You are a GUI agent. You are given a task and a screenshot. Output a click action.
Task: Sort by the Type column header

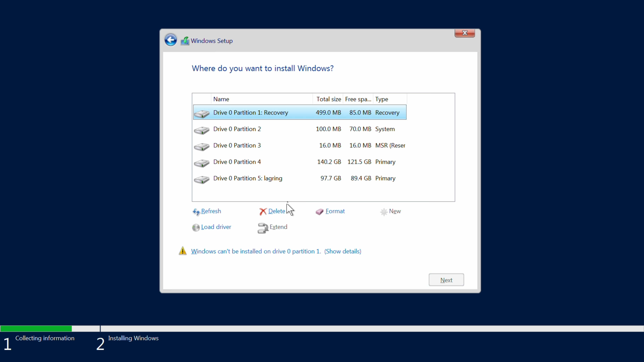tap(390, 99)
